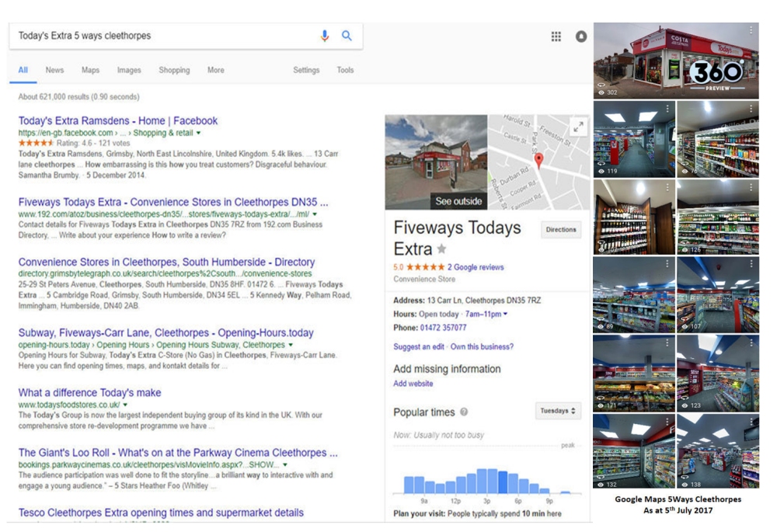The width and height of the screenshot is (777, 532).
Task: Open the search Tools menu
Action: coord(345,70)
